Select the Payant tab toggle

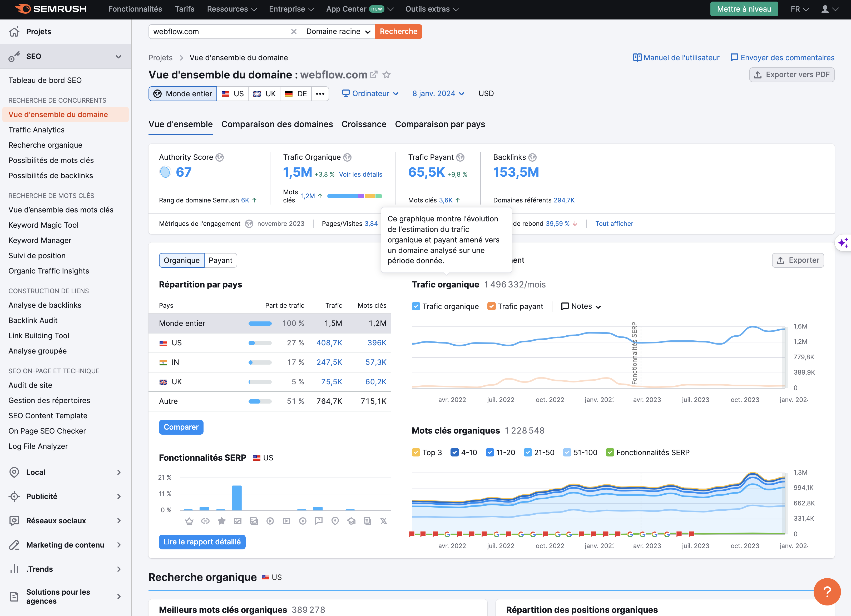[x=220, y=260]
